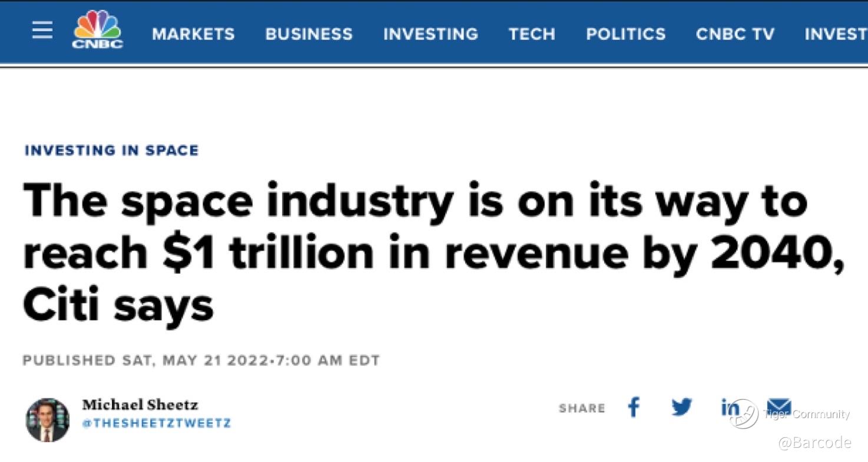Image resolution: width=868 pixels, height=462 pixels.
Task: Open the Business section
Action: click(x=309, y=34)
